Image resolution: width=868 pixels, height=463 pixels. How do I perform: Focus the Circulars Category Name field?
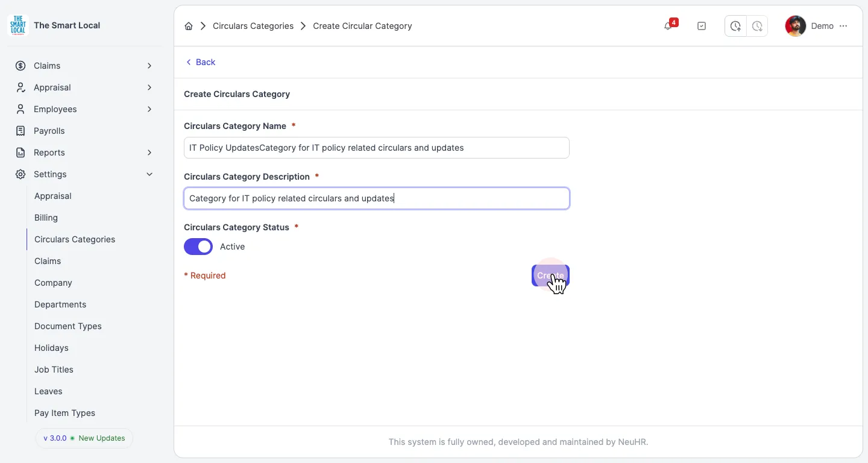pyautogui.click(x=377, y=148)
